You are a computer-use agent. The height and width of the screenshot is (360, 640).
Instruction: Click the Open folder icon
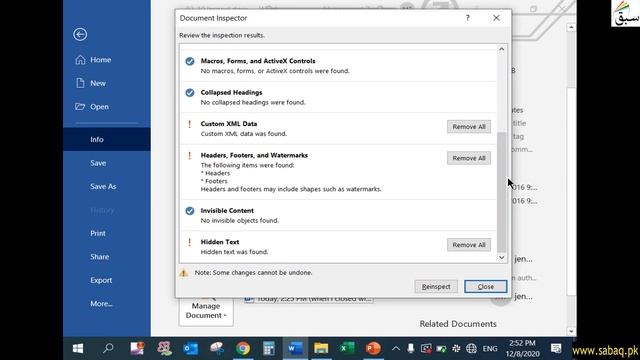[80, 107]
